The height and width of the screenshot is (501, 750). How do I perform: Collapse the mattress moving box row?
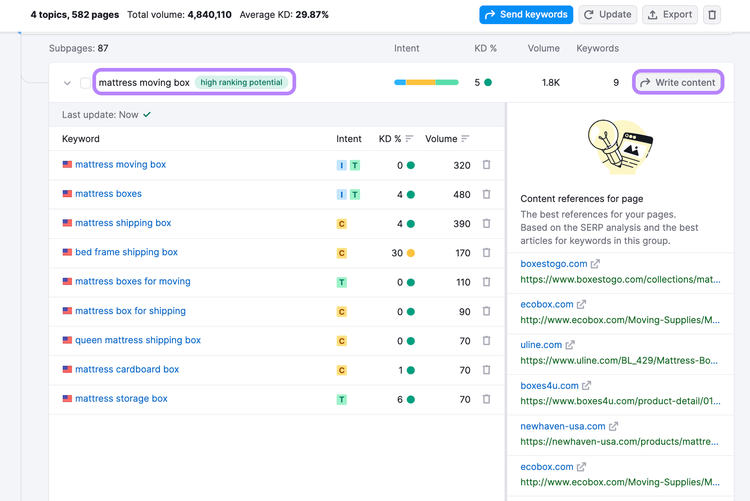point(67,83)
